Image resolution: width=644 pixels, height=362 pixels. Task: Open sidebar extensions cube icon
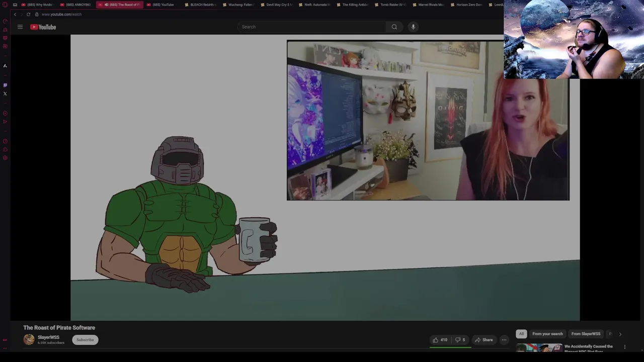coord(5,150)
